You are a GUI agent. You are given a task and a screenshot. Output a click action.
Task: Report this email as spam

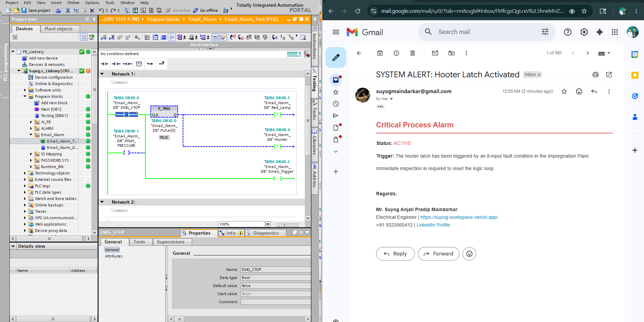coord(396,53)
